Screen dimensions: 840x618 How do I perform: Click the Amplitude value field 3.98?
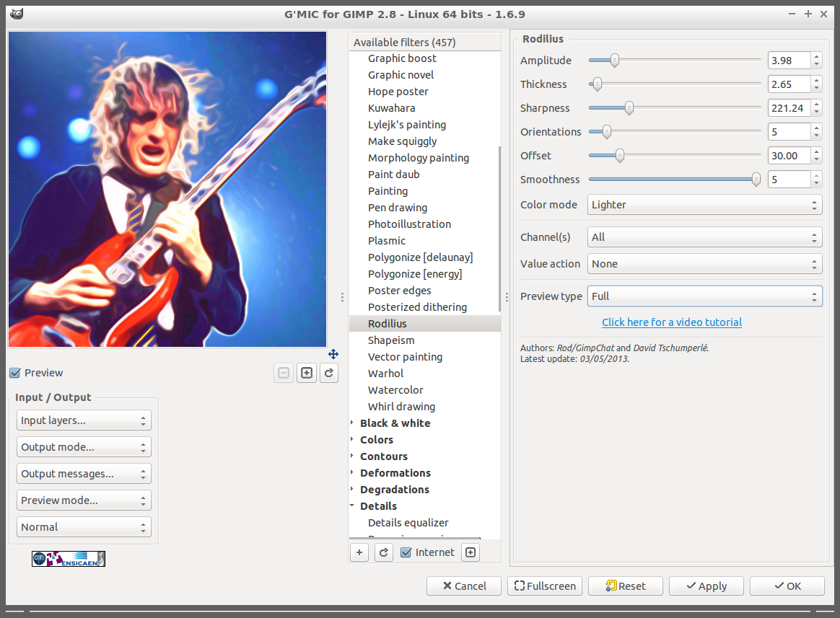point(789,61)
